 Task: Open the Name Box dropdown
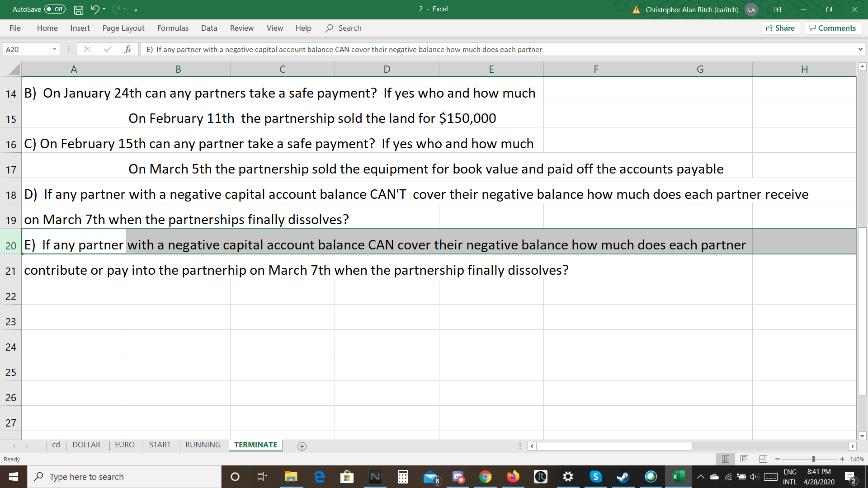[54, 49]
